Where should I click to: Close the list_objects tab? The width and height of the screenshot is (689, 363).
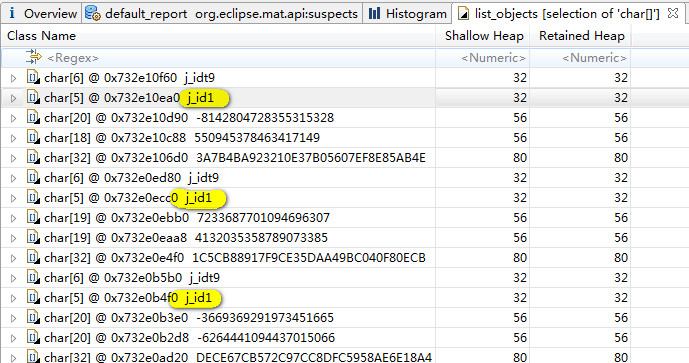tap(673, 13)
